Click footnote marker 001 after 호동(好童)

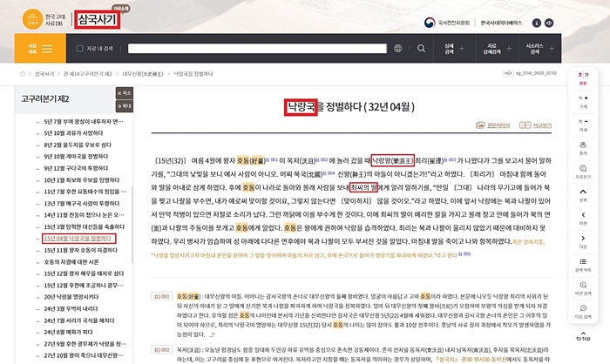coord(272,159)
